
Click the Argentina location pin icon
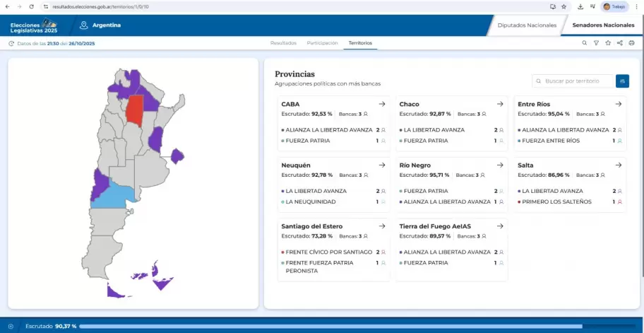point(83,25)
